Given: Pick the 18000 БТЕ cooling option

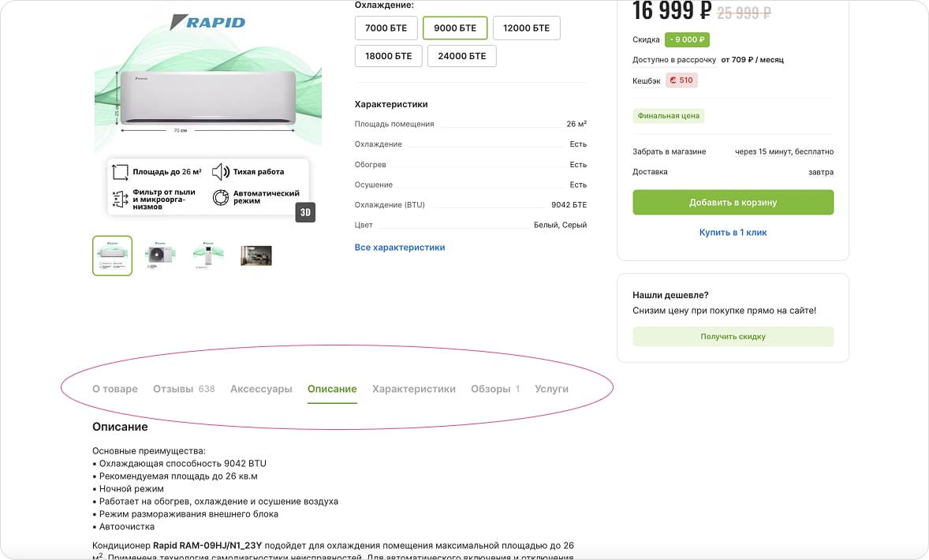Looking at the screenshot, I should point(388,57).
